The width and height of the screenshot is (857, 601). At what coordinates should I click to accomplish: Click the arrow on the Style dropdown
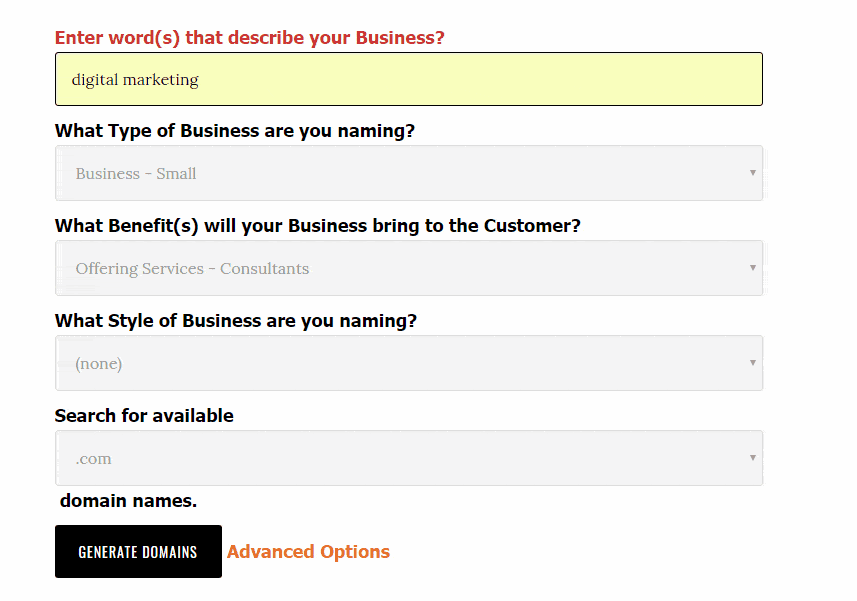click(x=752, y=363)
